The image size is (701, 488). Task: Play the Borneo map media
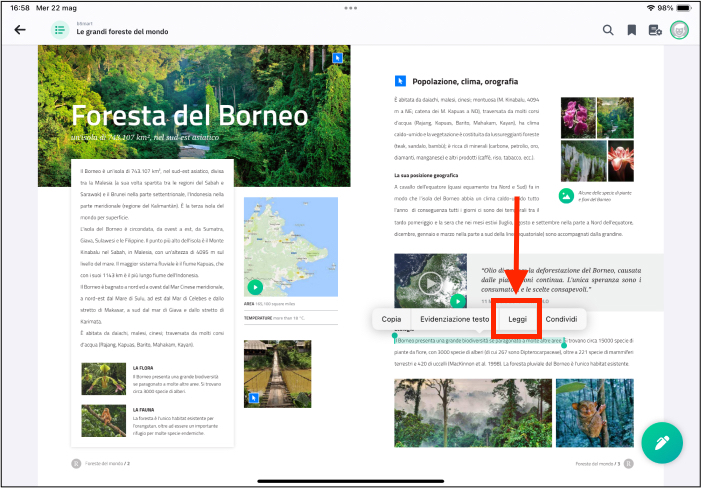pyautogui.click(x=255, y=287)
